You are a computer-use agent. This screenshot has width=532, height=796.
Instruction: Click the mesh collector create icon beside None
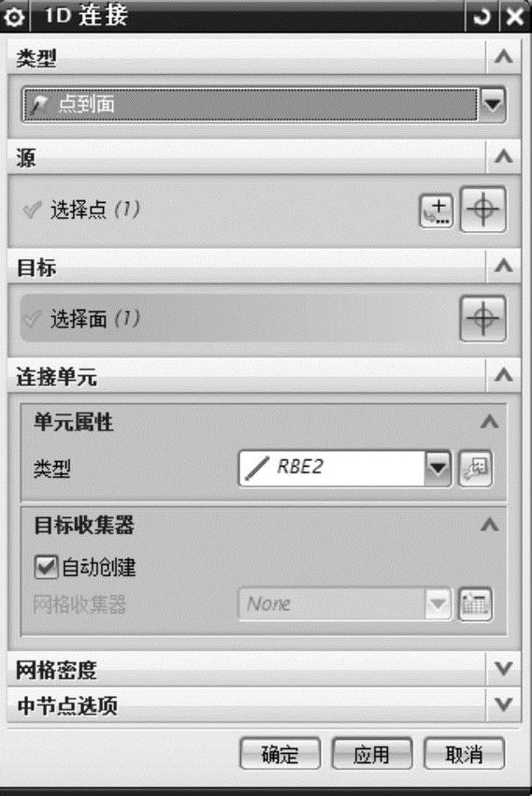click(x=475, y=604)
